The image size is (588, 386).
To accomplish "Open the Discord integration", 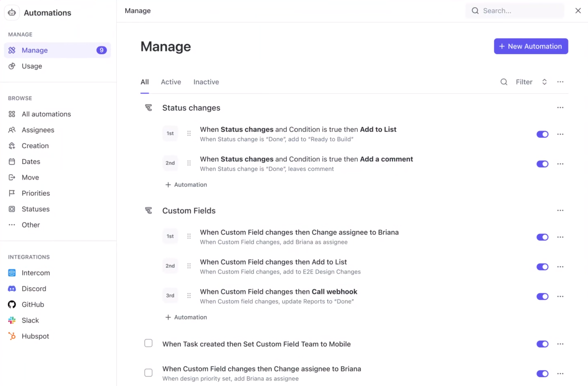I will click(34, 289).
